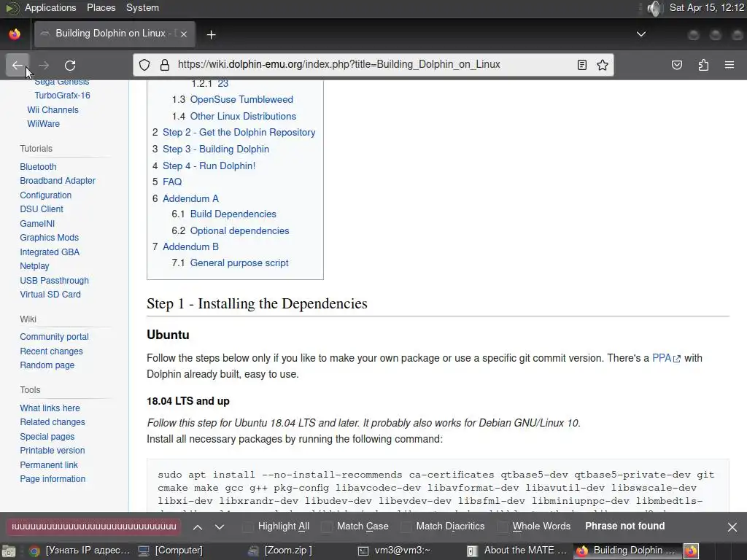Enable the Highlight All checkbox

click(x=248, y=526)
